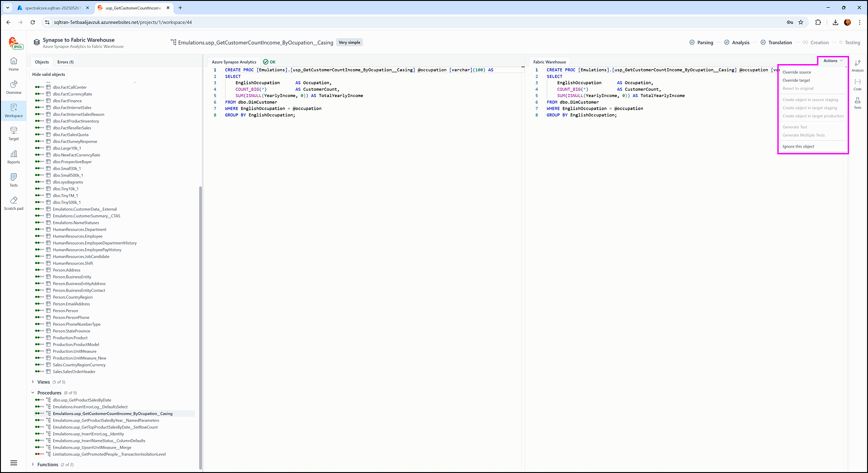
Task: Choose Ignore this object menu entry
Action: click(x=798, y=147)
